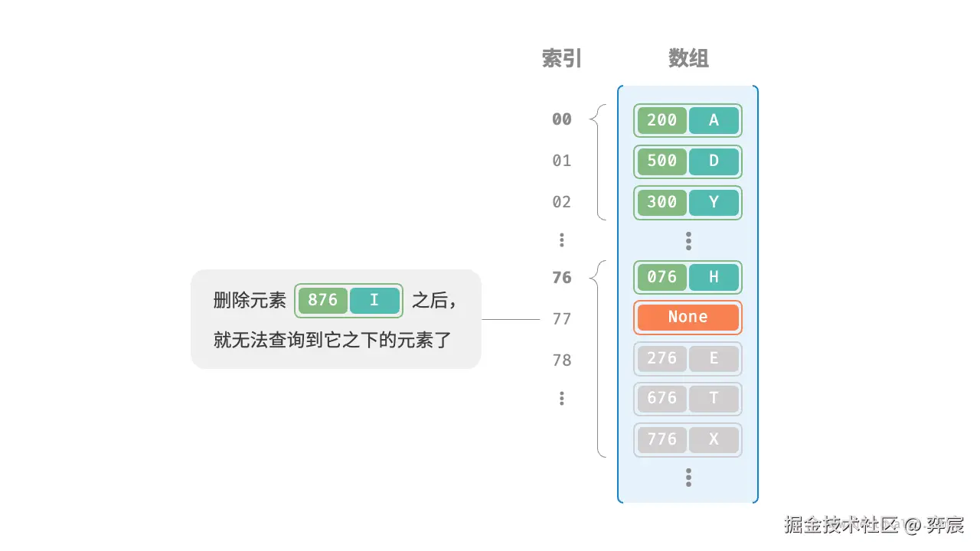Click the teal Y value box
The width and height of the screenshot is (980, 551).
point(714,203)
